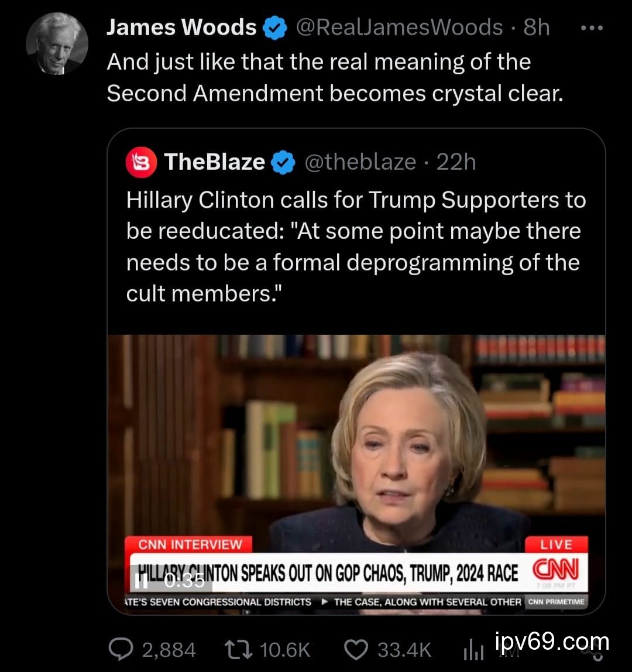This screenshot has width=632, height=672.
Task: Open the three-dot more options menu
Action: 592,28
